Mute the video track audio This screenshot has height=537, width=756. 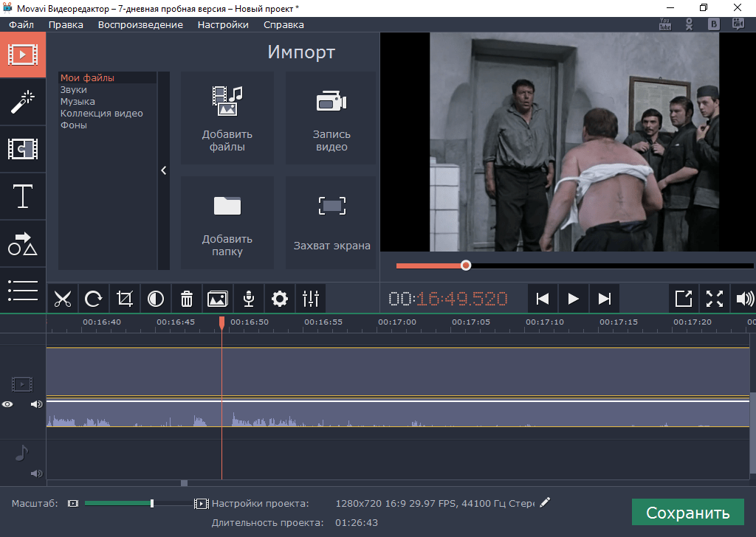(36, 404)
